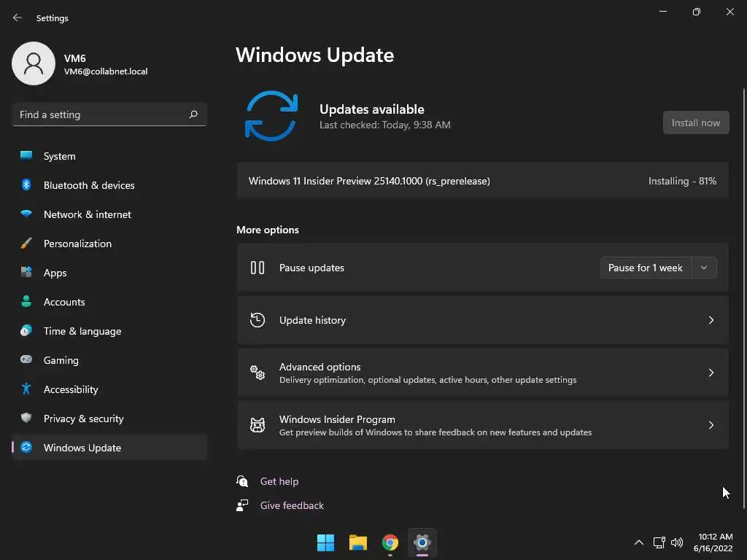Click the Get help headset icon
Image resolution: width=747 pixels, height=560 pixels.
click(x=242, y=481)
